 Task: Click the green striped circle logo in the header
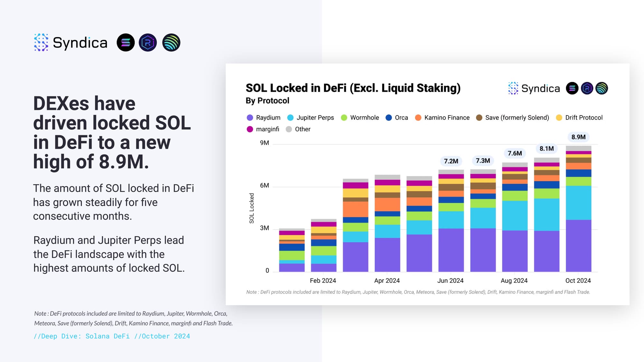click(171, 42)
